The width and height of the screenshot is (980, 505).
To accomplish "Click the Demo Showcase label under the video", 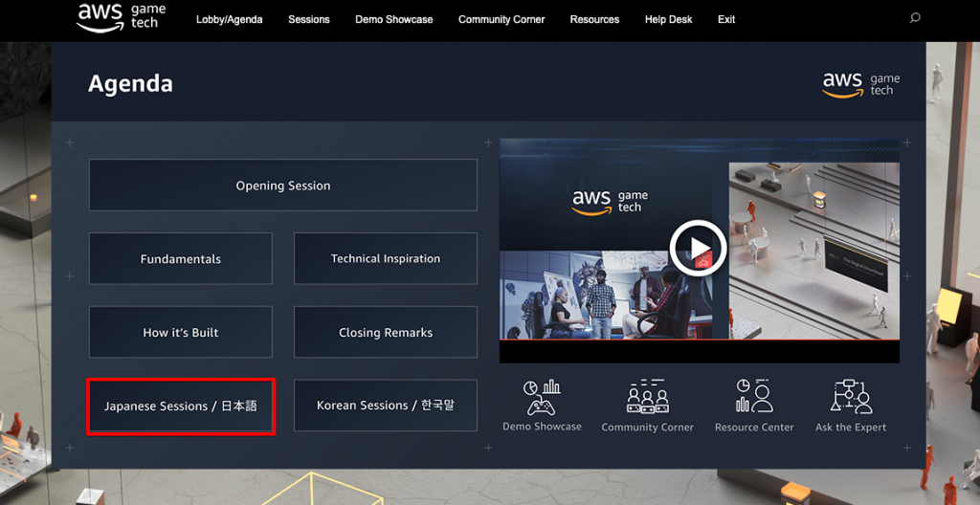I will click(x=542, y=427).
